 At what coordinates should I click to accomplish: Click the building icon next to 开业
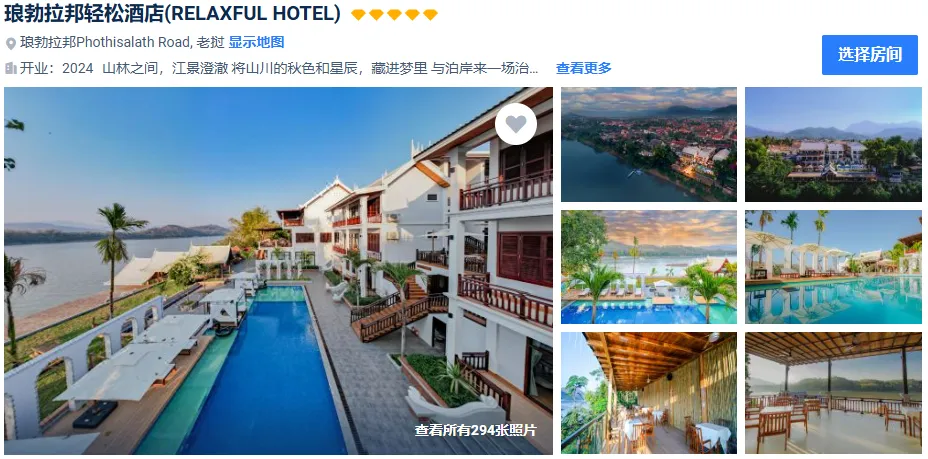[x=11, y=68]
